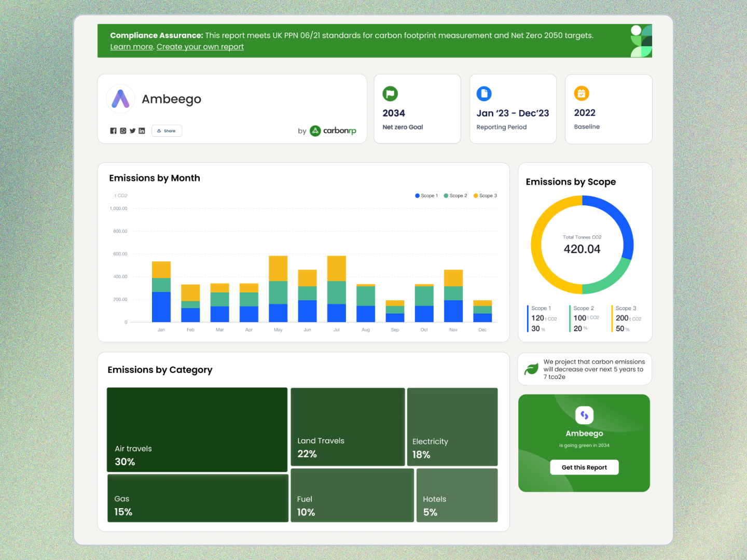Click the Emissions by Category heading
This screenshot has height=560, width=747.
coord(160,370)
